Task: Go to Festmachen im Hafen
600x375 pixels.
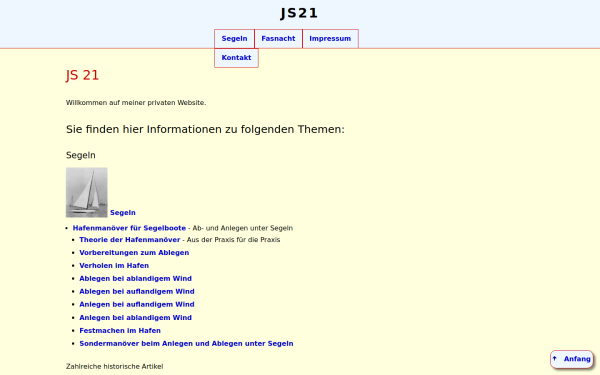Action: 120,331
